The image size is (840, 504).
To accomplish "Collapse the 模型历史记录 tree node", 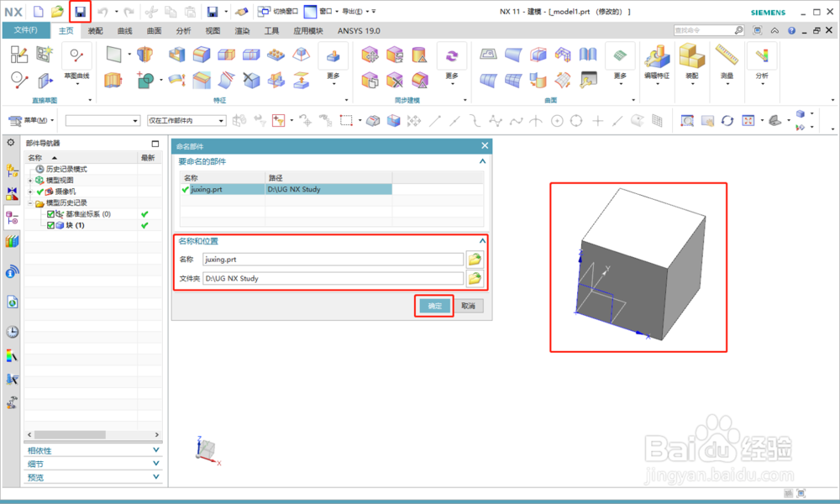I will (x=30, y=203).
